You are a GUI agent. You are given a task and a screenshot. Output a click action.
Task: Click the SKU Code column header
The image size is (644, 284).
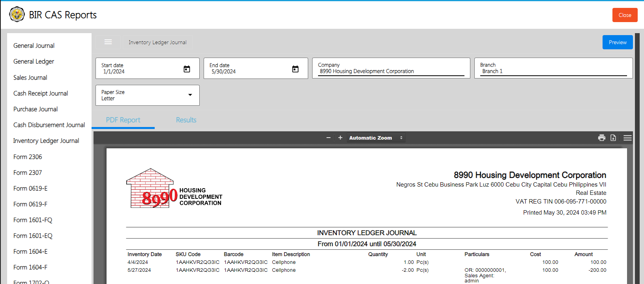click(x=188, y=254)
